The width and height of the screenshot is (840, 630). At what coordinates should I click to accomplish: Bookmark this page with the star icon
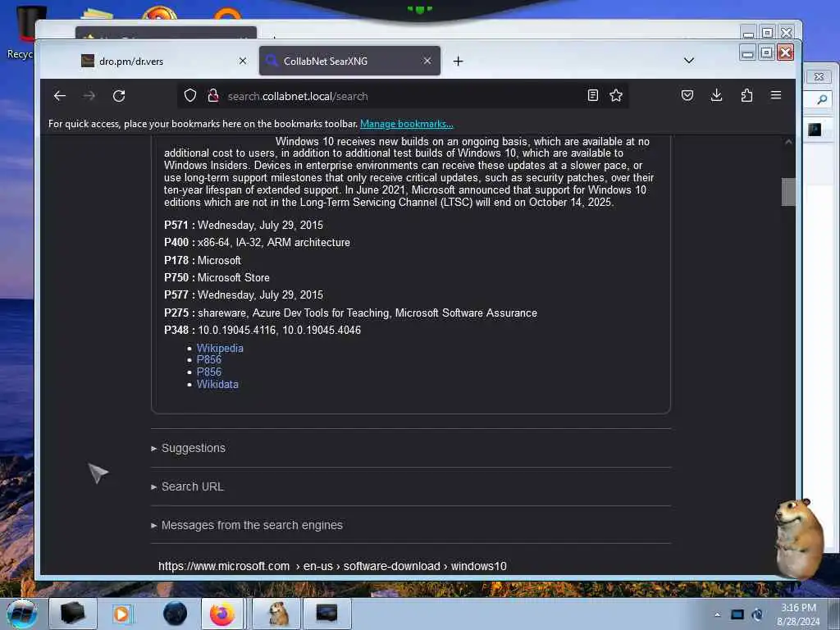point(616,96)
